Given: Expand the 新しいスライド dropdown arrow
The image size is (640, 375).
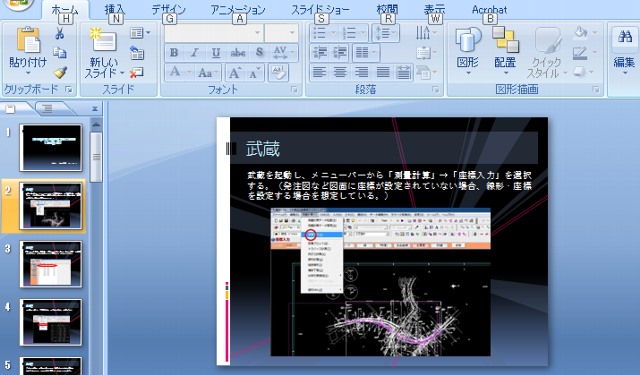Looking at the screenshot, I should (x=122, y=73).
